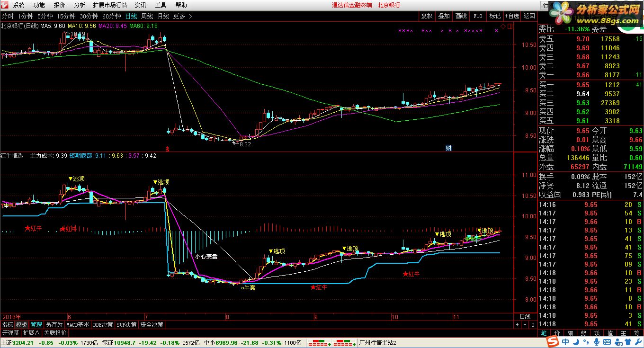Select the 资金决策 indicator tab

tap(152, 325)
